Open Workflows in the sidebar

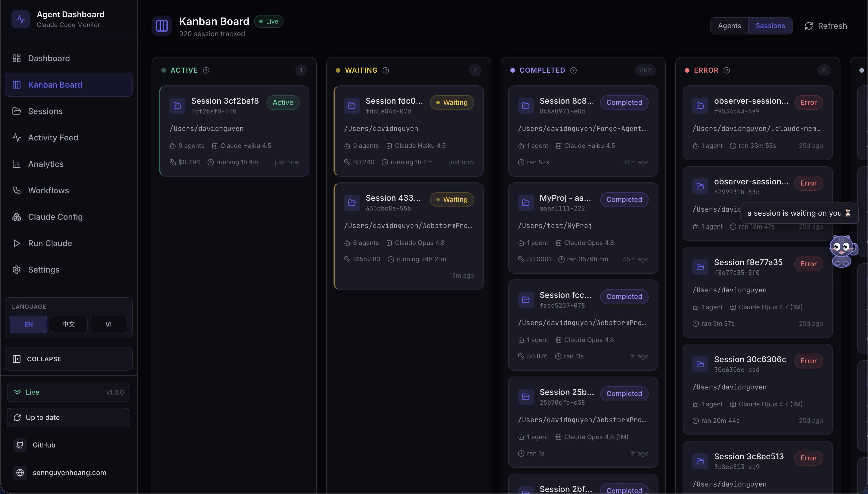(x=69, y=191)
